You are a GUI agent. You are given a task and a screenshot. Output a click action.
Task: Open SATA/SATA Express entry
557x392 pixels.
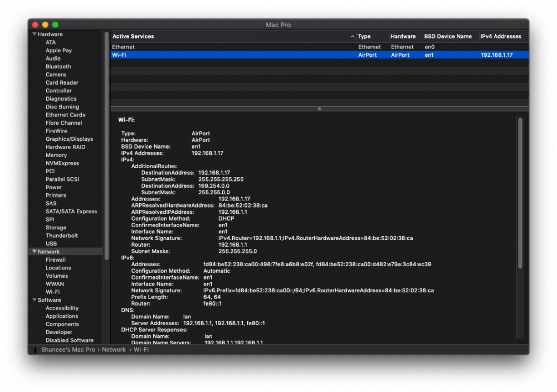coord(71,211)
